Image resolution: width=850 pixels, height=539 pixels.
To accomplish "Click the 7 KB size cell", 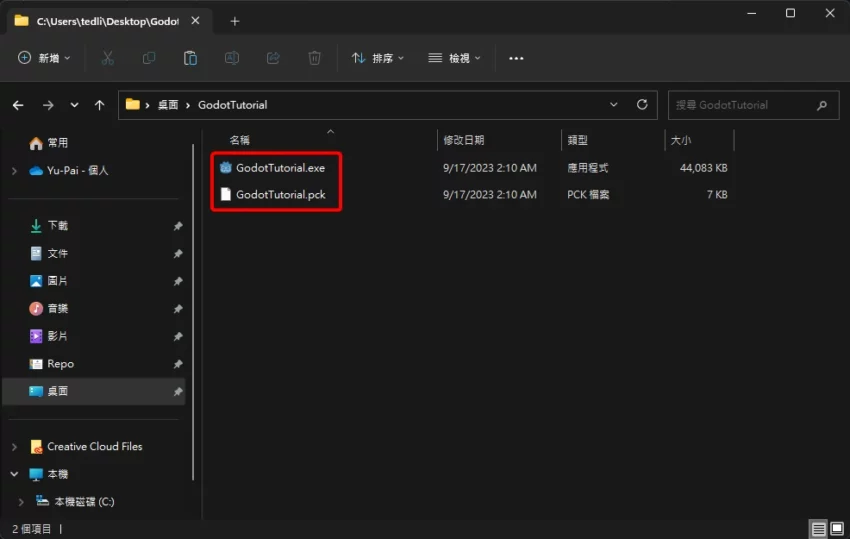I will (x=717, y=195).
